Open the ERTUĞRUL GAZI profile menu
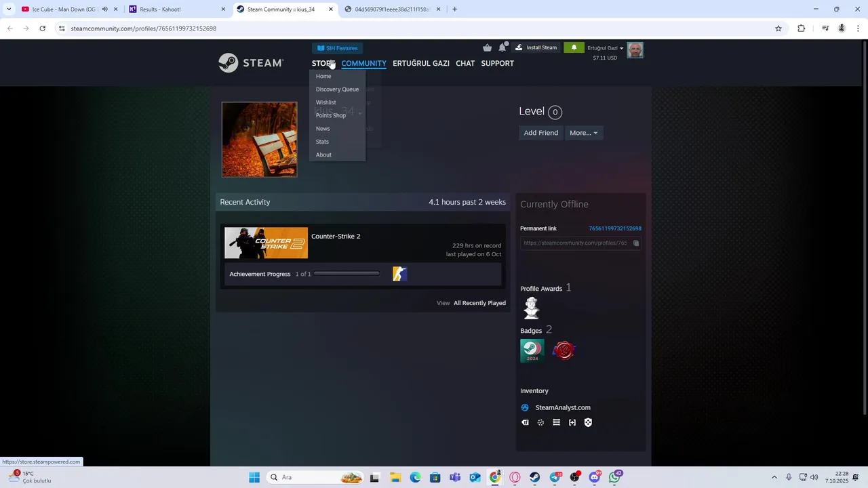Screen dimensions: 868x488 point(421,63)
